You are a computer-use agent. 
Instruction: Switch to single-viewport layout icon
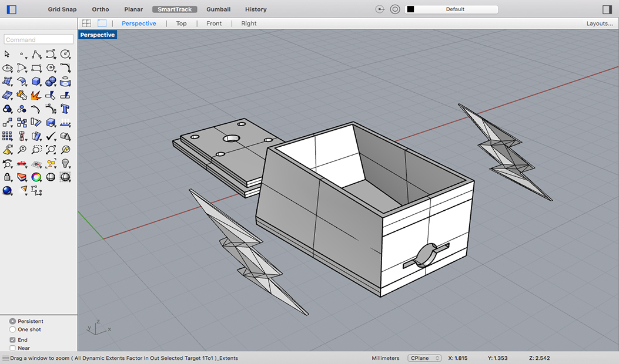pyautogui.click(x=102, y=23)
